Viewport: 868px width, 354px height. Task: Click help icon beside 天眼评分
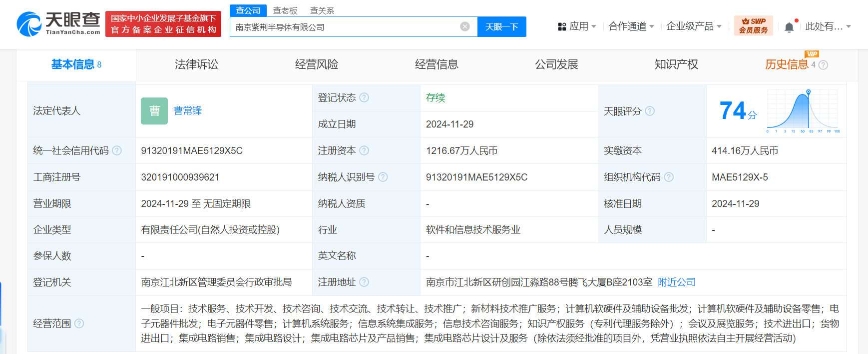[x=650, y=111]
